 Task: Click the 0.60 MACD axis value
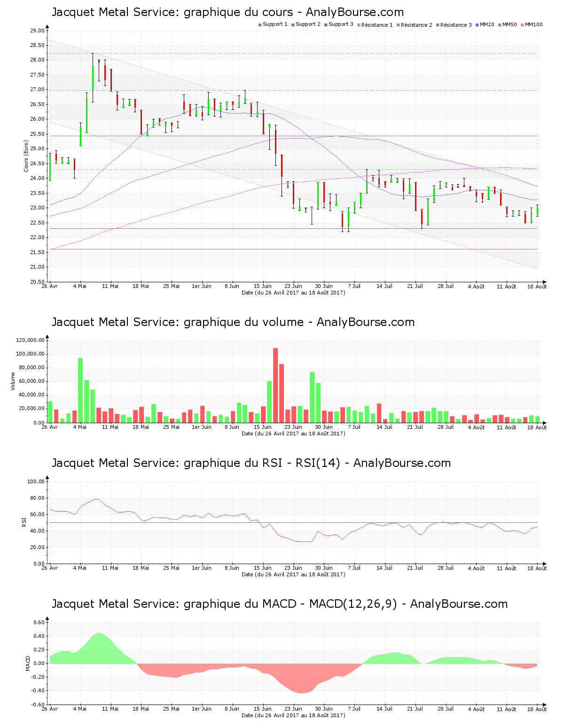[x=39, y=622]
